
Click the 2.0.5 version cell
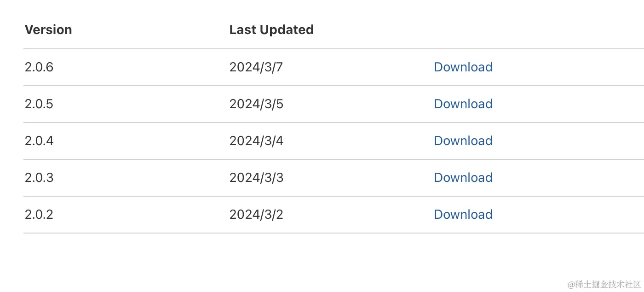pos(39,104)
